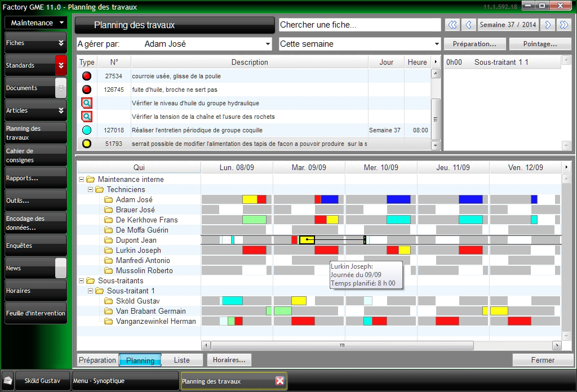Expand the Standards sidebar section
The width and height of the screenshot is (577, 392).
[61, 65]
